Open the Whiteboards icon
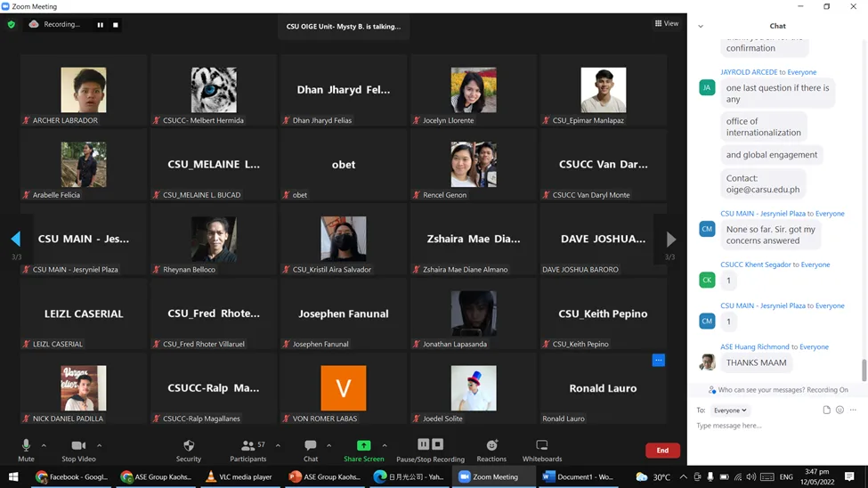Viewport: 868px width, 488px height. point(541,445)
